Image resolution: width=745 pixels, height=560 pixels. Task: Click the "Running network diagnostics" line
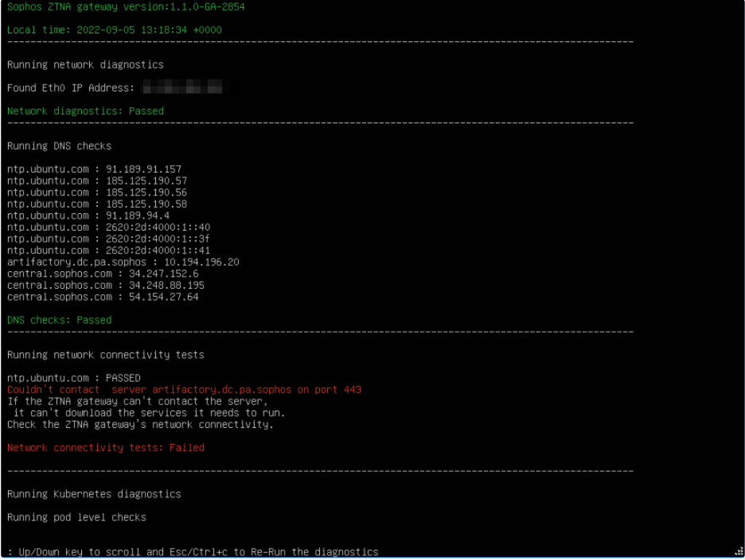point(85,64)
